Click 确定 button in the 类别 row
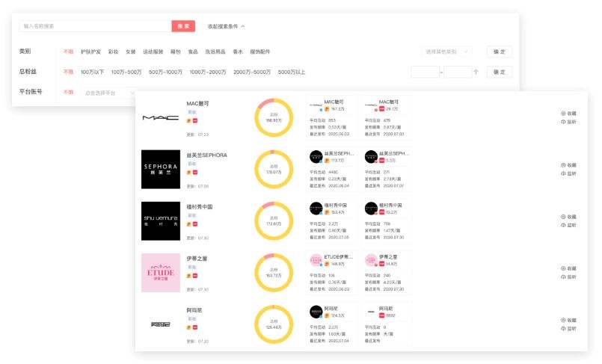 click(499, 52)
